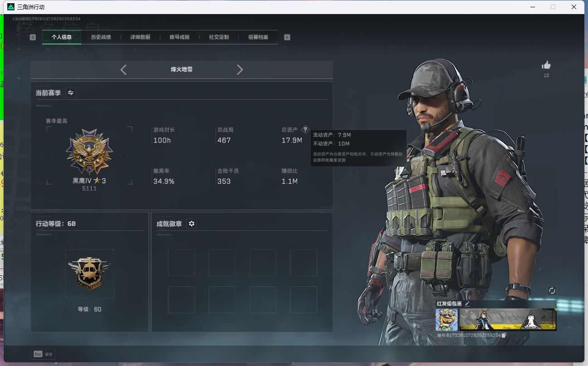Click the swap icon beside 当前赛季

pyautogui.click(x=71, y=93)
